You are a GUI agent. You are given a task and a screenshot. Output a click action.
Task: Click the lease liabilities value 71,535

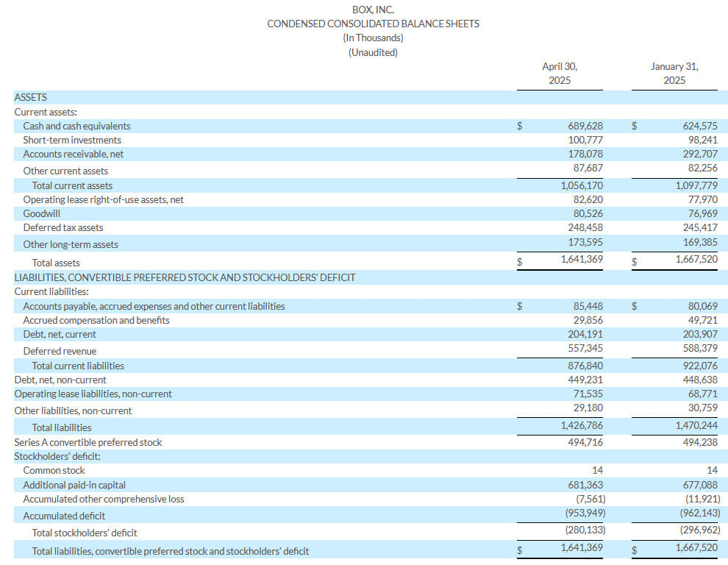[x=588, y=394]
